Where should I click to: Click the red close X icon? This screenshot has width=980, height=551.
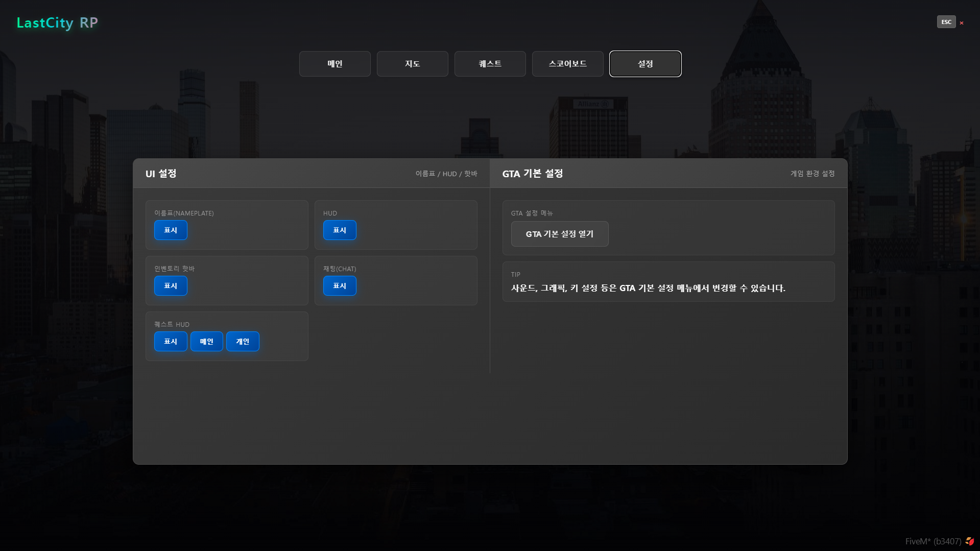click(962, 23)
